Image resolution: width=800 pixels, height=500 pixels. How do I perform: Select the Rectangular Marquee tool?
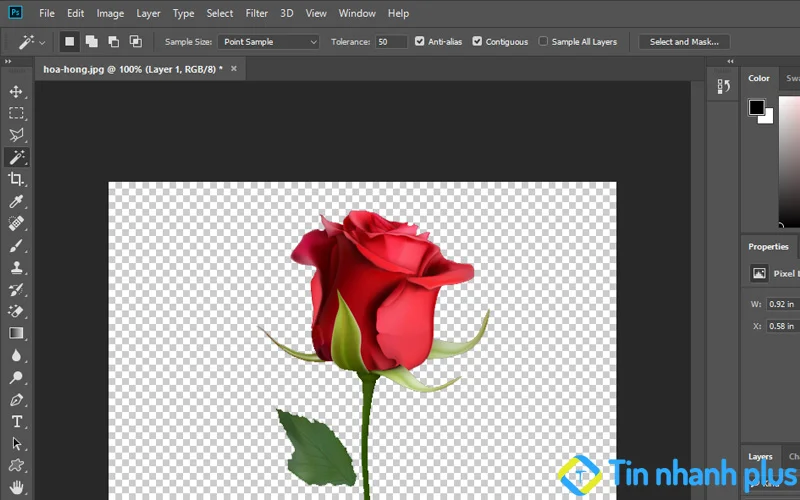coord(16,113)
